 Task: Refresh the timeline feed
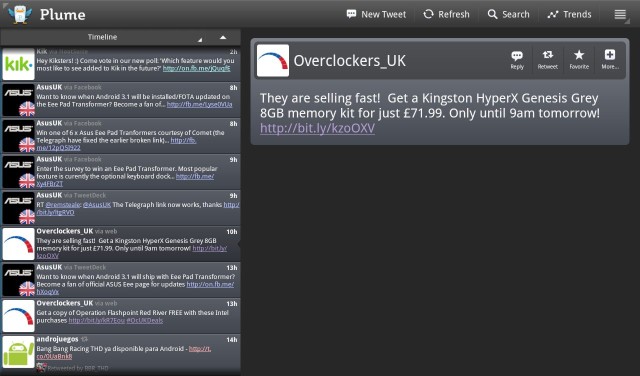[x=447, y=14]
